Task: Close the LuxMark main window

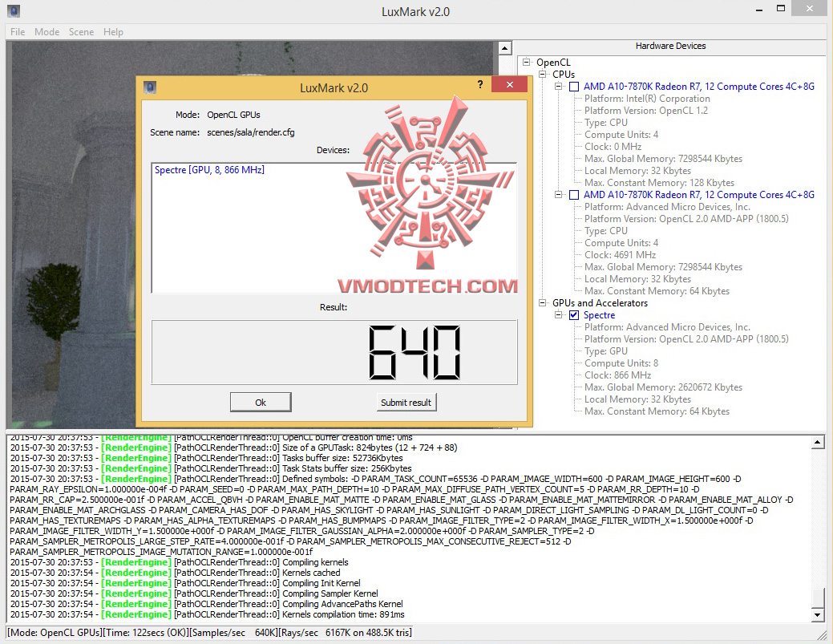Action: [x=809, y=8]
